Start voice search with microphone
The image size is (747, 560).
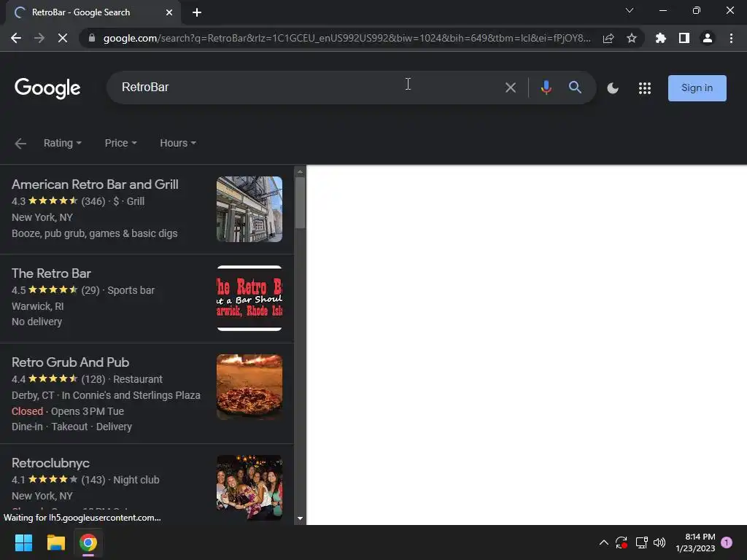click(x=546, y=87)
